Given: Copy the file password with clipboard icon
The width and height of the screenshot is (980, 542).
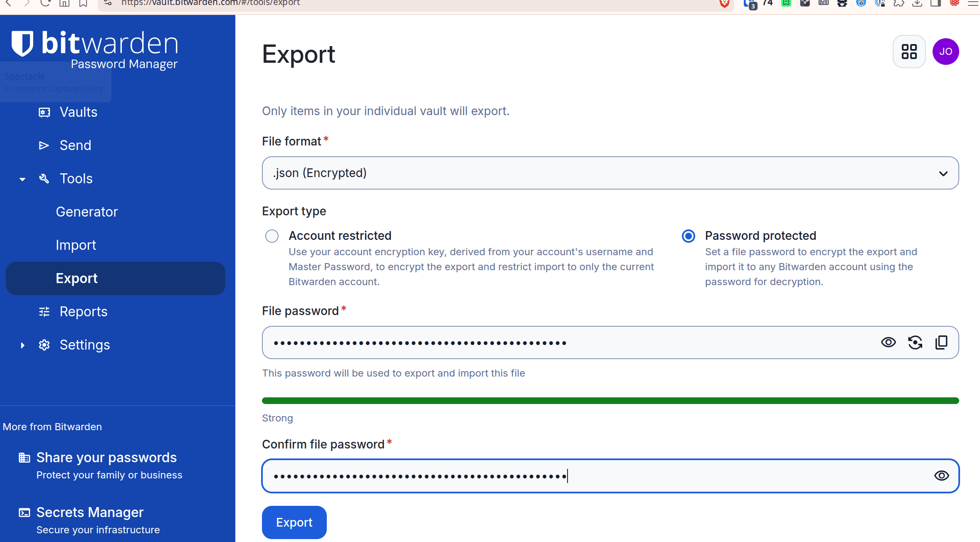Looking at the screenshot, I should pyautogui.click(x=941, y=342).
